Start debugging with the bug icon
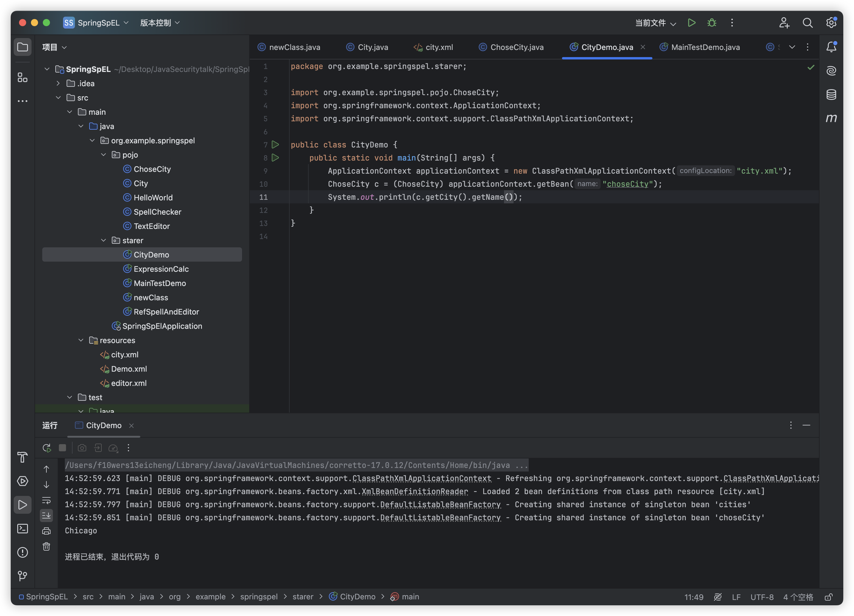 click(712, 23)
